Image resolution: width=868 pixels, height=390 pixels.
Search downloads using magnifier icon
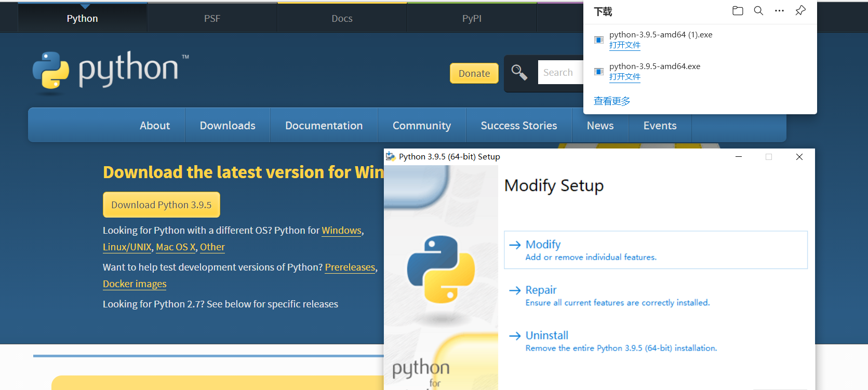click(x=758, y=11)
